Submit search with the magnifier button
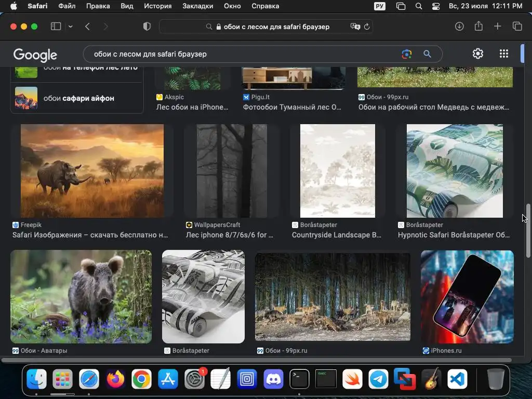This screenshot has width=532, height=399. (x=427, y=54)
